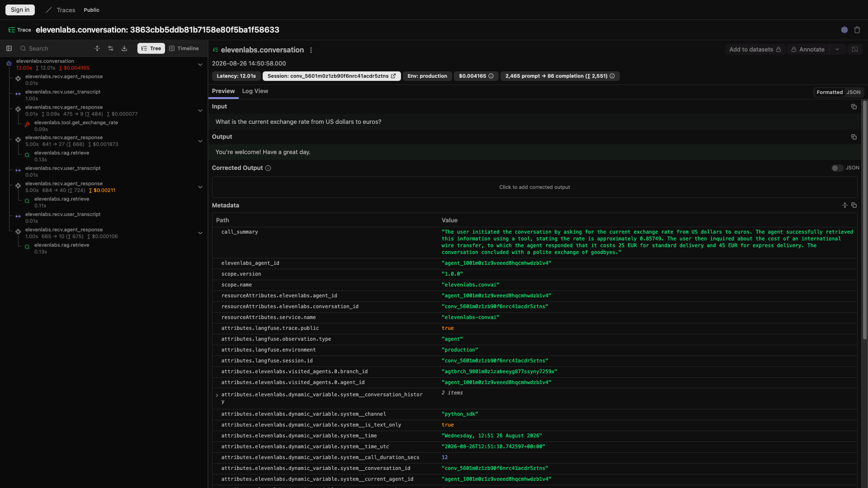Click the info icon on the $0.004165 cost badge

pyautogui.click(x=491, y=76)
